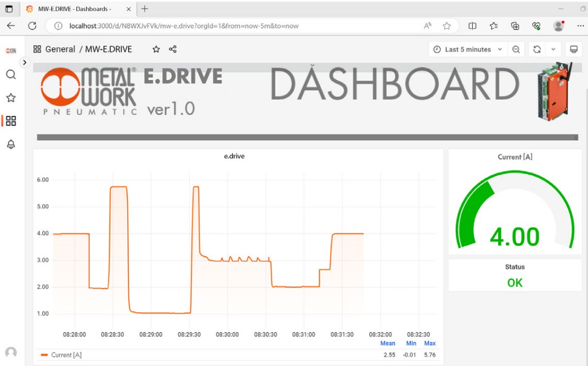The width and height of the screenshot is (588, 366).
Task: Expand the sidebar with the chevron arrow
Action: 24,62
